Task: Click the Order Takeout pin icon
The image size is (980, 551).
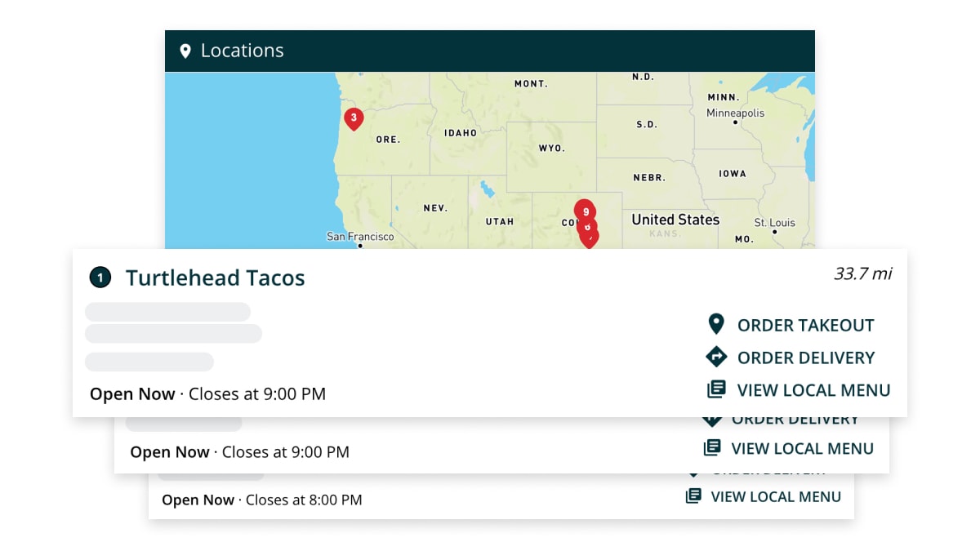Action: click(x=716, y=325)
